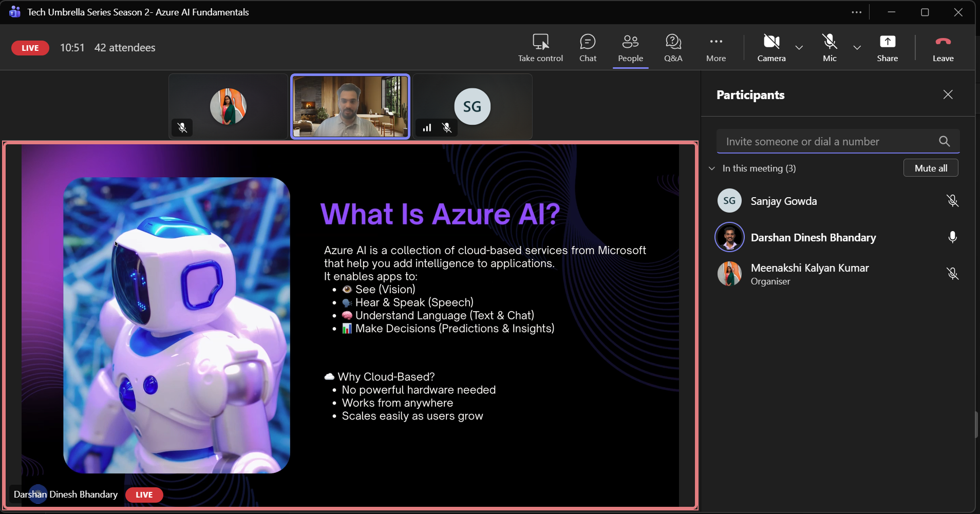The image size is (980, 514).
Task: Select Darshan Dinesh Bhandary in participants
Action: [838, 237]
